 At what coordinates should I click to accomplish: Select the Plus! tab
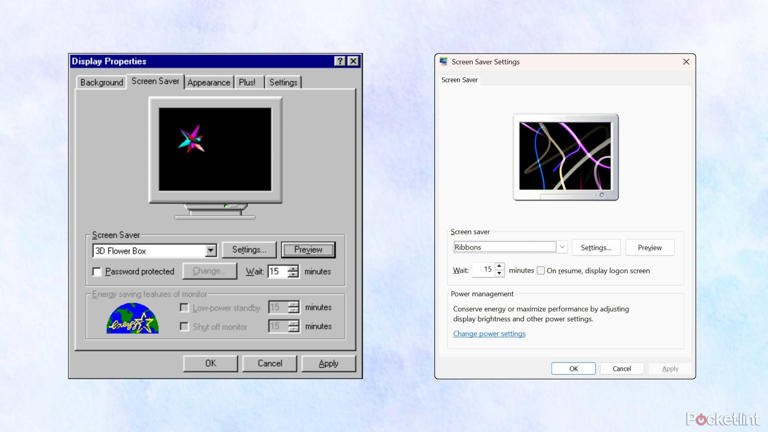247,83
